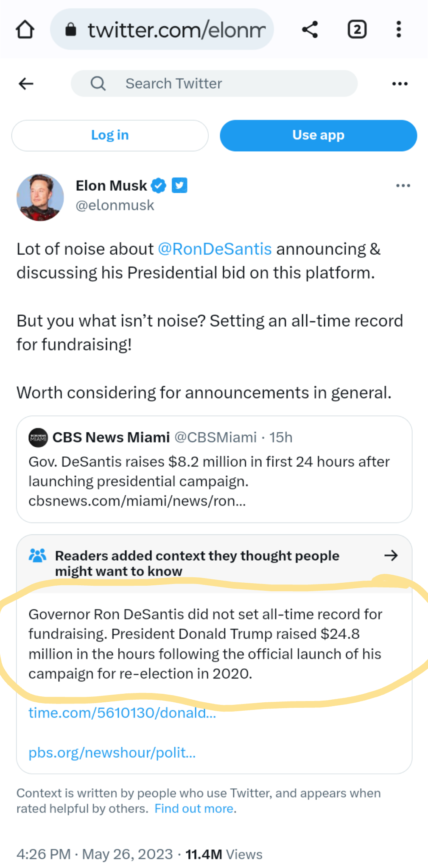Expand community note with arrow icon
This screenshot has width=428, height=868.
point(391,556)
